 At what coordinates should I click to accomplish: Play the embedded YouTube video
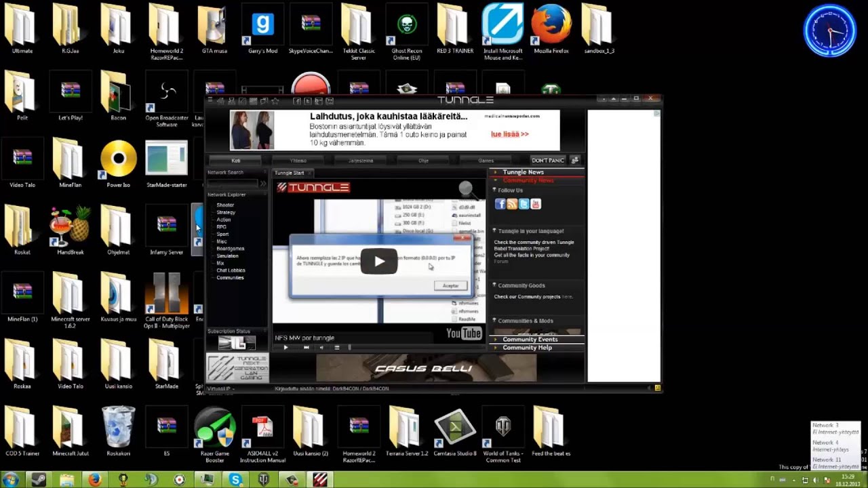[378, 262]
